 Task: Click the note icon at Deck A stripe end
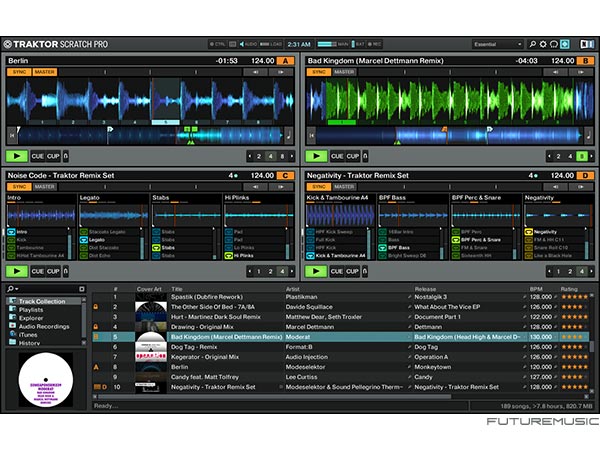pos(289,135)
